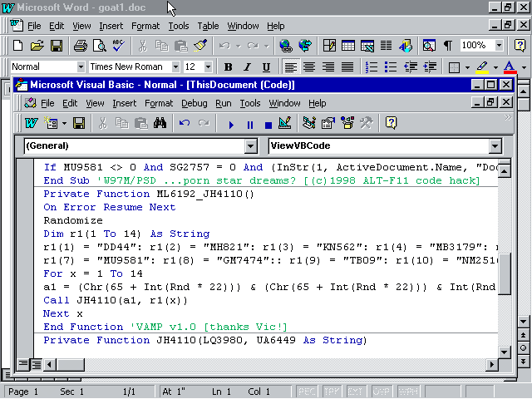The height and width of the screenshot is (399, 532).
Task: Apply yellow Highlight color
Action: (x=482, y=66)
